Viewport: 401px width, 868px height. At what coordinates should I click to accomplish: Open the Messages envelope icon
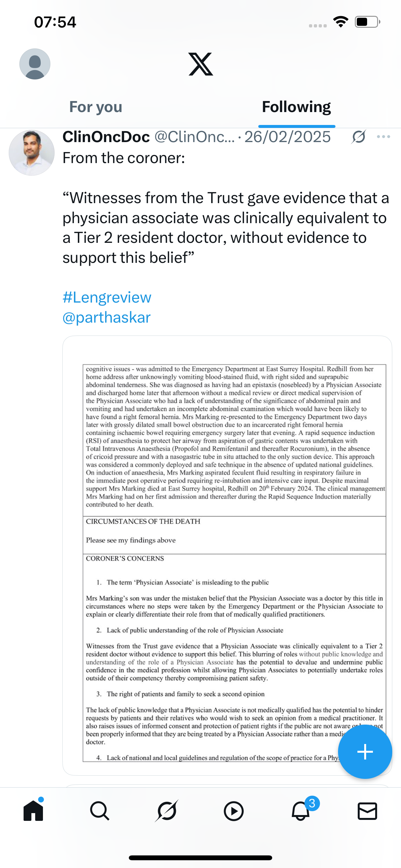[x=367, y=811]
